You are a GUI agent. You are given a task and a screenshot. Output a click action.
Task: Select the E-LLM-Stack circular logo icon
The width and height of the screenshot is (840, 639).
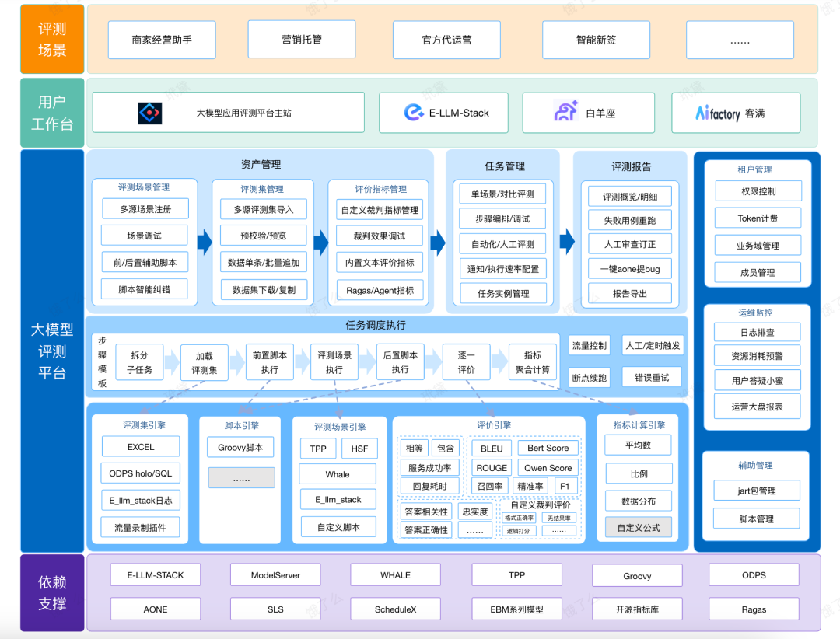point(411,112)
